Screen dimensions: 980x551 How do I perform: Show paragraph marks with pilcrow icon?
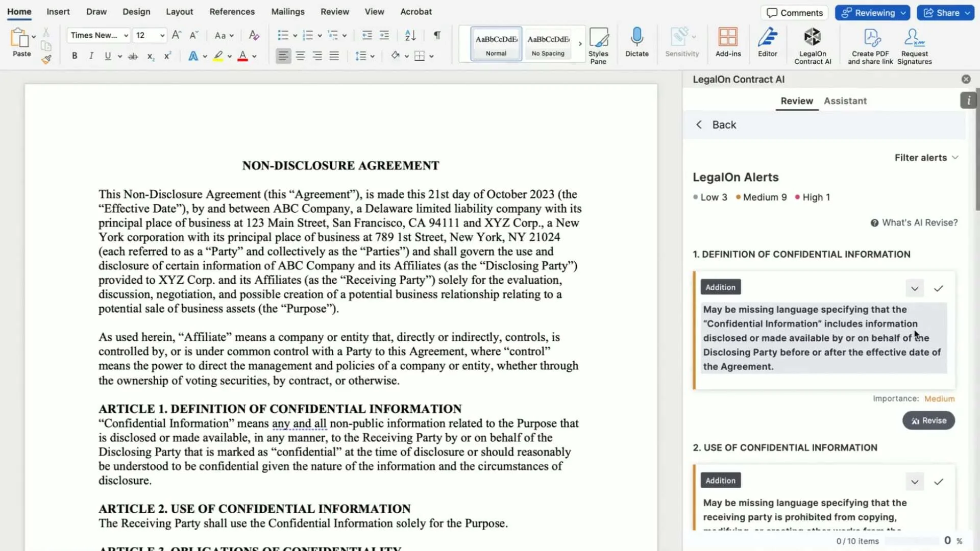tap(437, 35)
